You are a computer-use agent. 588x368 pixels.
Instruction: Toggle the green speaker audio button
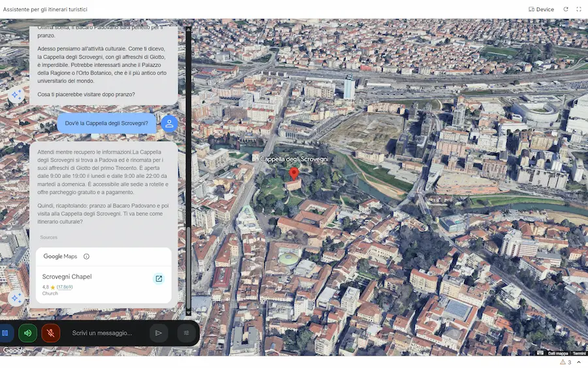tap(27, 333)
